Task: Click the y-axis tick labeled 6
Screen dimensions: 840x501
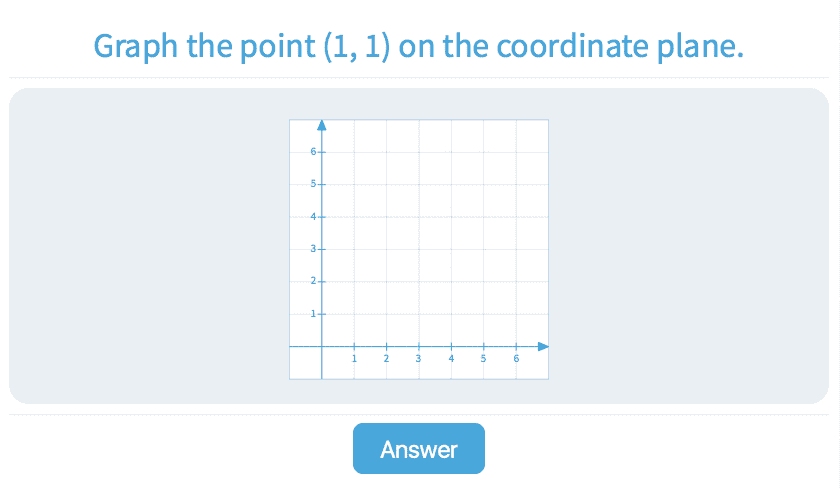Action: point(322,152)
